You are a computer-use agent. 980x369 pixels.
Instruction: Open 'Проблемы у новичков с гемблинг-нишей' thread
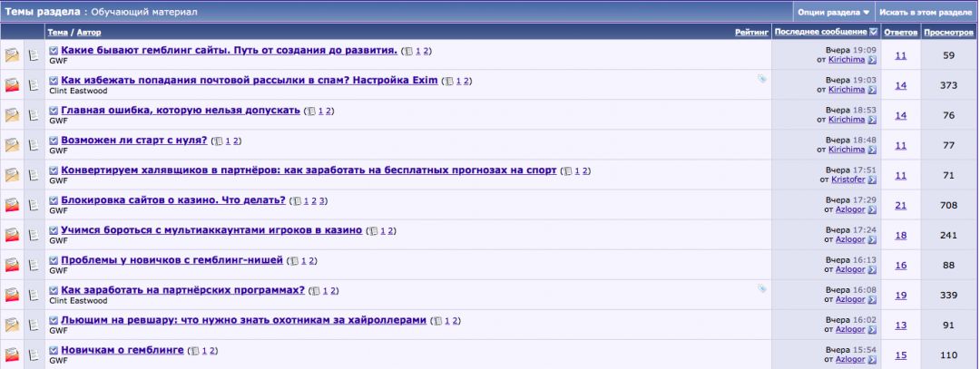(171, 260)
